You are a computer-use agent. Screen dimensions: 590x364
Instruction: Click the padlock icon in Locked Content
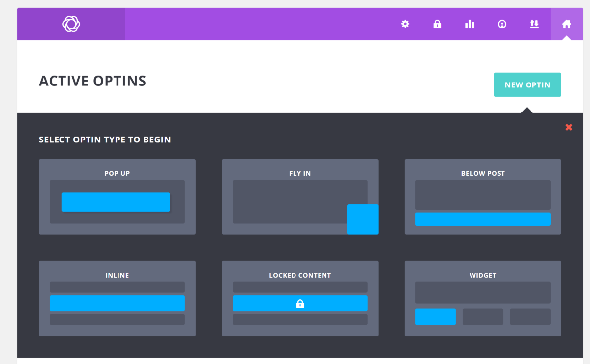tap(300, 304)
